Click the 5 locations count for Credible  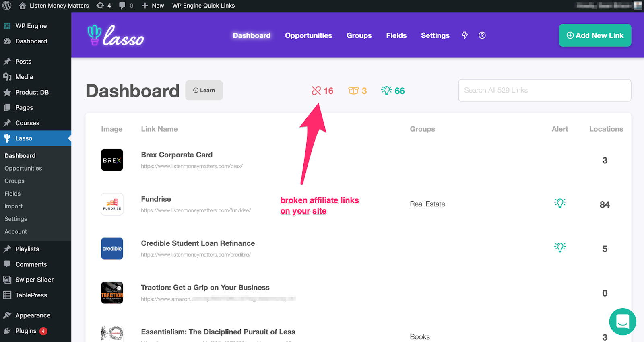pyautogui.click(x=605, y=249)
